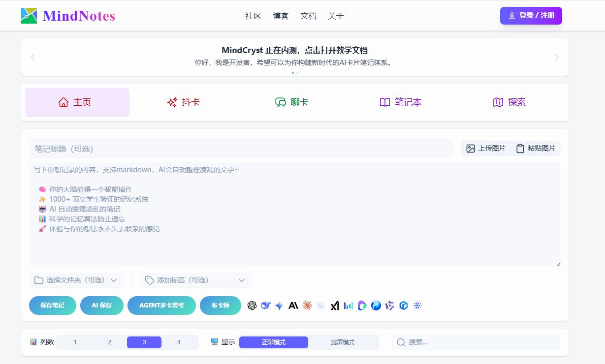This screenshot has height=364, width=605.
Task: Open the 笔记本 tab
Action: (401, 102)
